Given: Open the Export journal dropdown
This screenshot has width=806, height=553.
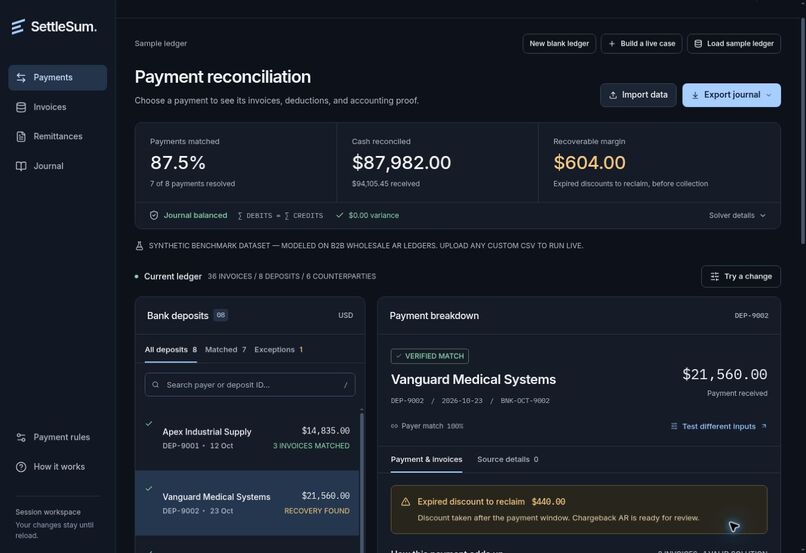Looking at the screenshot, I should coord(731,95).
